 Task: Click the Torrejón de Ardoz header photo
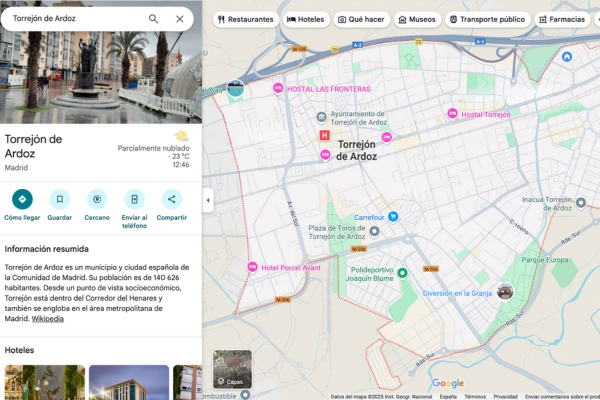101,77
